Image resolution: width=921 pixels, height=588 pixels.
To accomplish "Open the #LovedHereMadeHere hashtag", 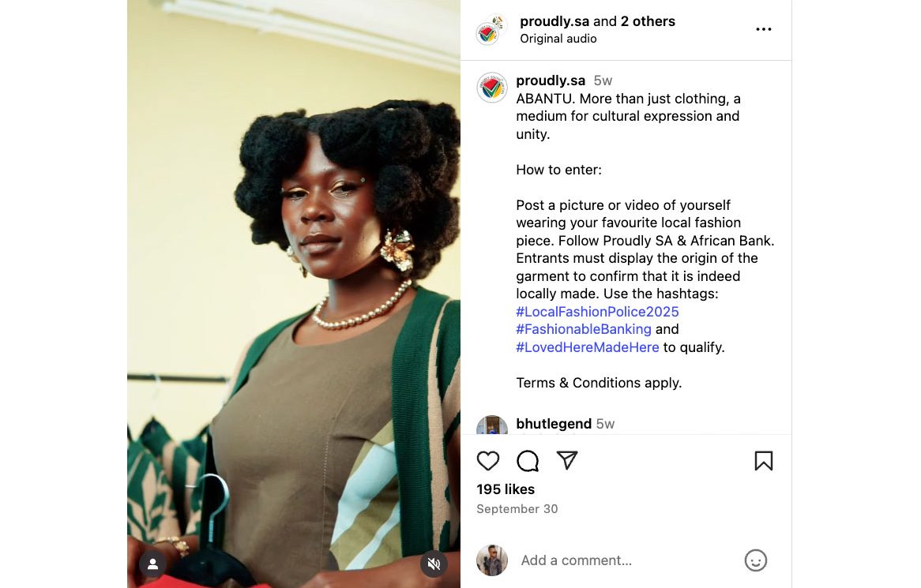I will (x=587, y=347).
